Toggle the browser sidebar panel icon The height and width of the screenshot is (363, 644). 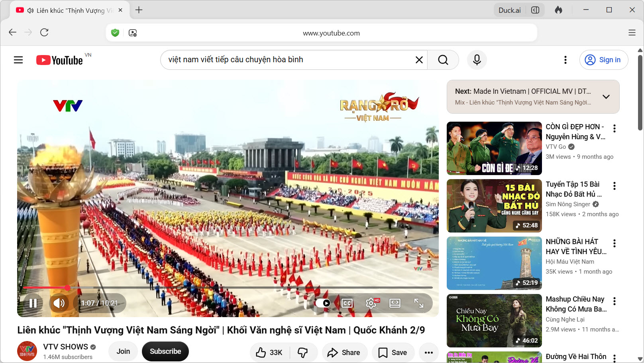pos(535,10)
